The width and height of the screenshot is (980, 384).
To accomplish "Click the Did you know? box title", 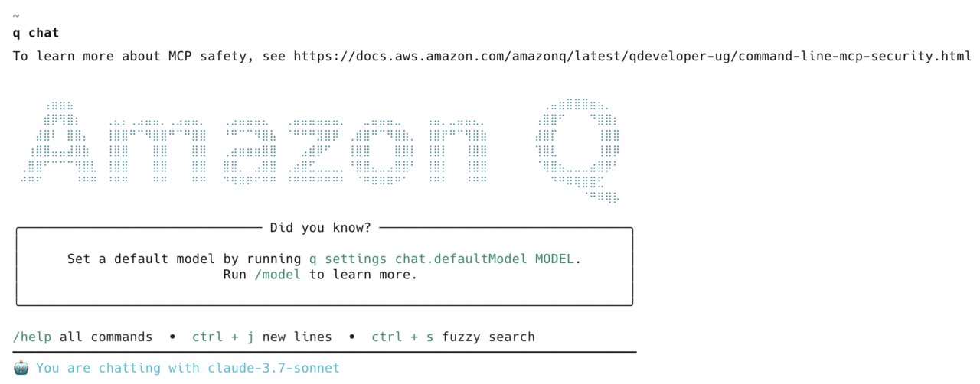I will [x=320, y=227].
